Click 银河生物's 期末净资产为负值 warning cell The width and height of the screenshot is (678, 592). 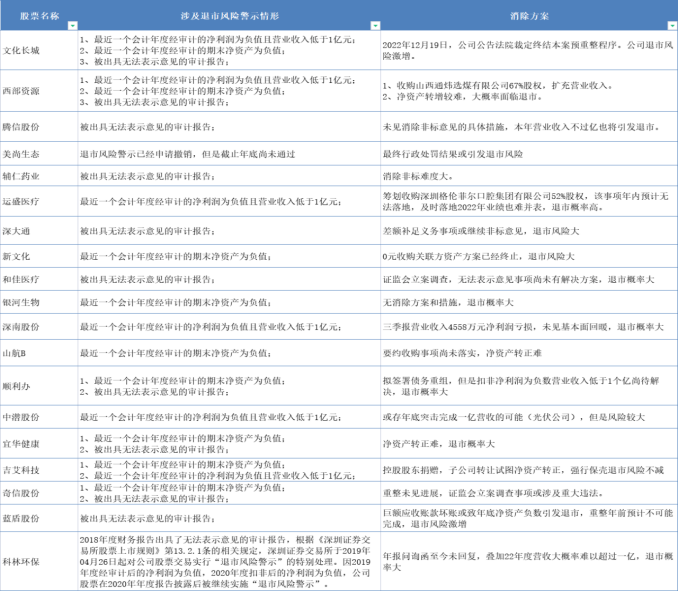tap(229, 302)
